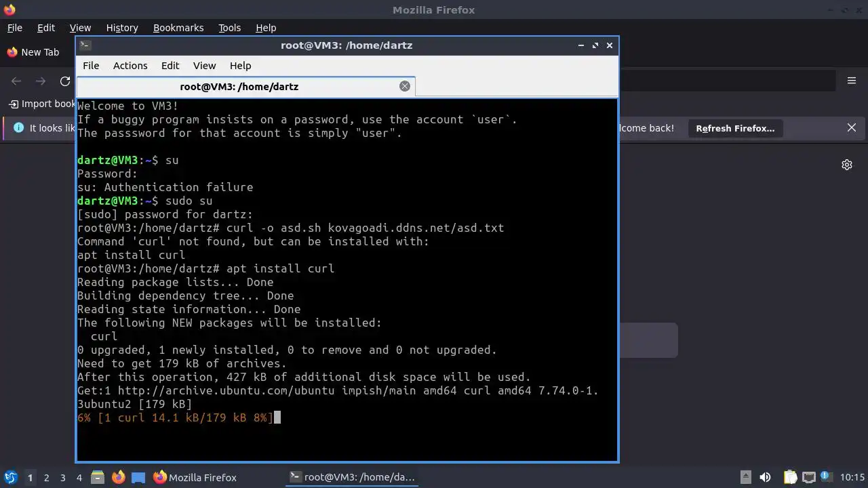This screenshot has height=488, width=868.
Task: Open the clipboard manager tray icon
Action: pos(790,477)
